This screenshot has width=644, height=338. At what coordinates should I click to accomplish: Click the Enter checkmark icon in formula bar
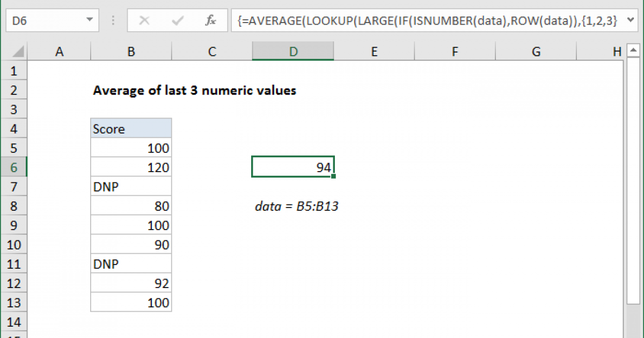click(x=177, y=20)
